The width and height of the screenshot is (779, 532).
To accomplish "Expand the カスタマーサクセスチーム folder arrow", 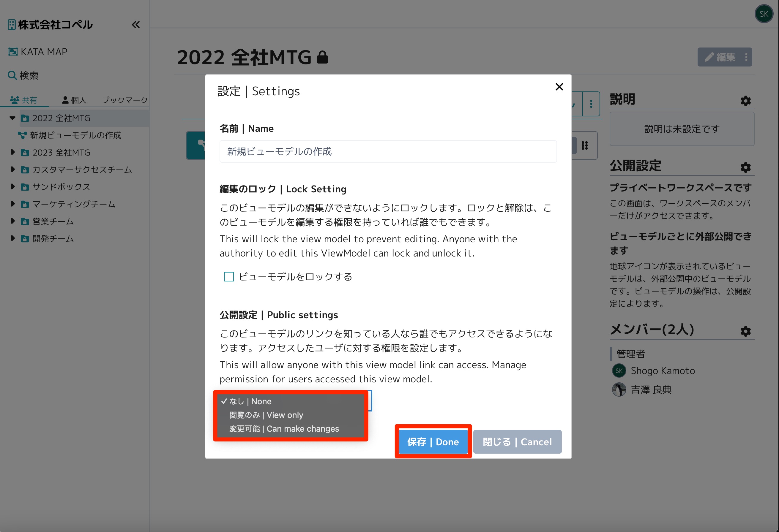I will [x=13, y=169].
